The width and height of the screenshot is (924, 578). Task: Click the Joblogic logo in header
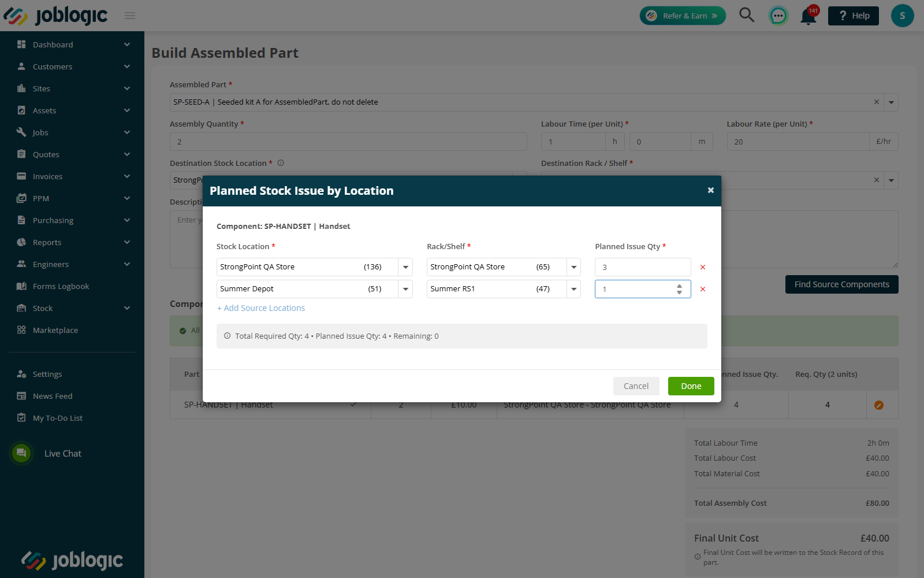[x=55, y=16]
